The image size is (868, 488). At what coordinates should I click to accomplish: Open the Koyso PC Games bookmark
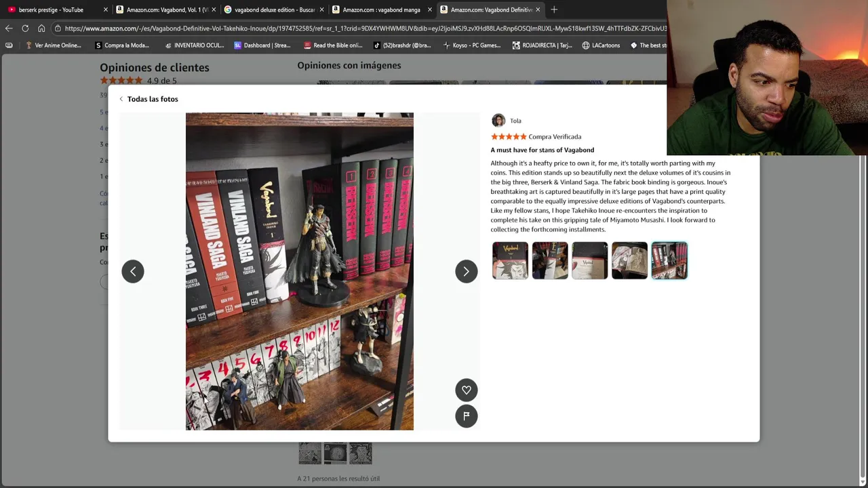[x=472, y=45]
